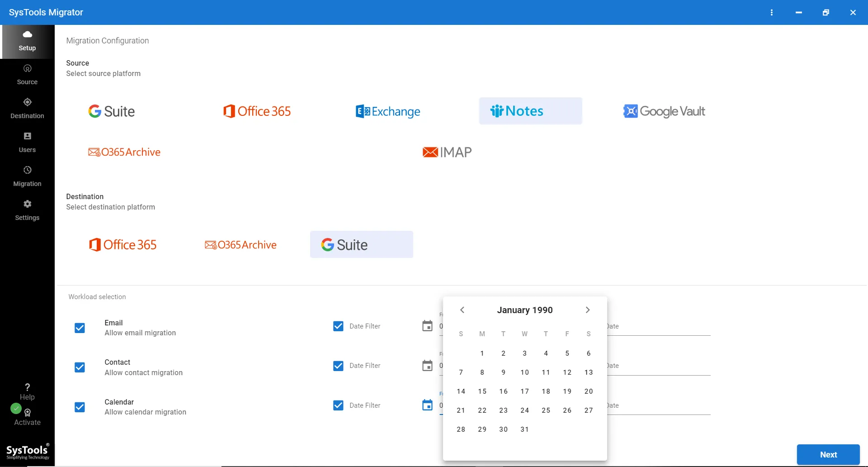Screen dimensions: 868x467
Task: Select day 7 in the calendar
Action: [461, 372]
